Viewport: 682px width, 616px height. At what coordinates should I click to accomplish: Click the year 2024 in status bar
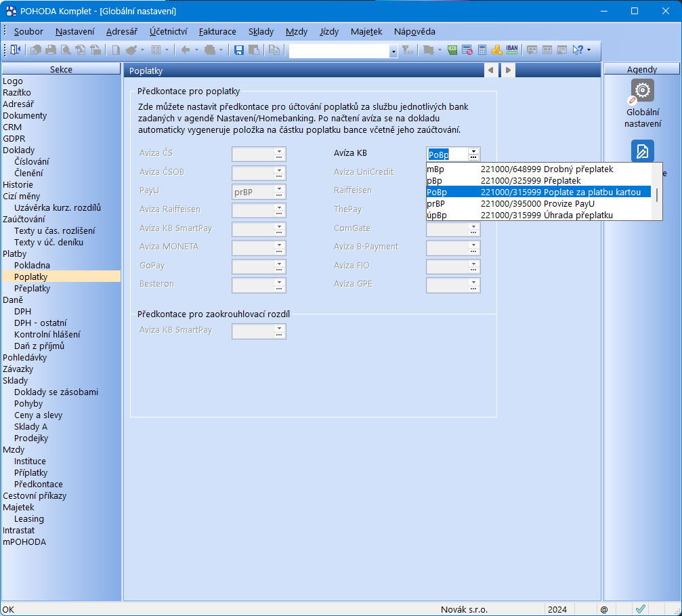tap(557, 609)
